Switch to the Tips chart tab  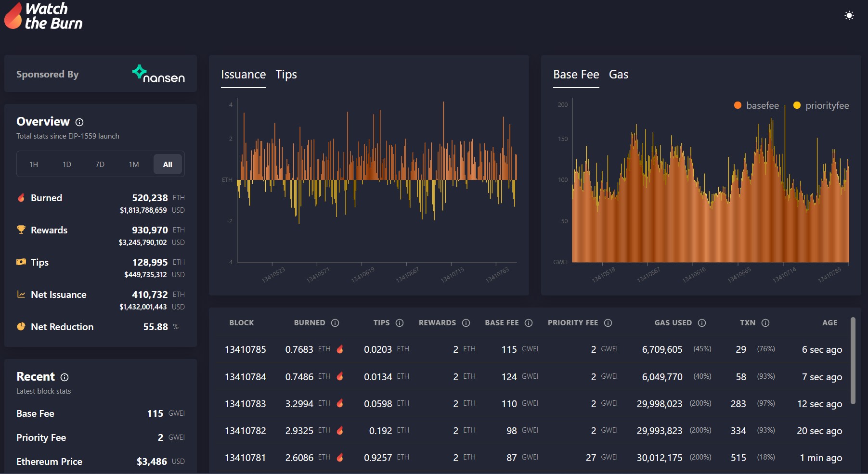(x=286, y=75)
